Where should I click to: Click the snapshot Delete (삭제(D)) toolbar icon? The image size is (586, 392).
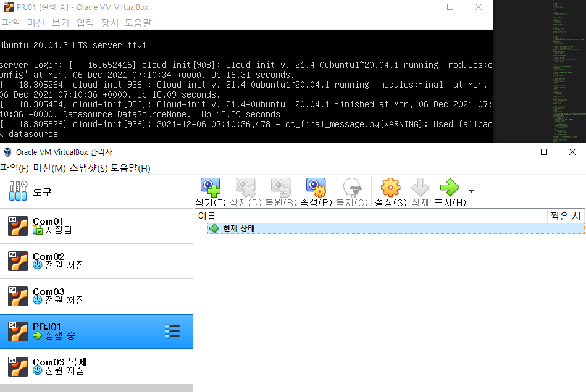pyautogui.click(x=246, y=188)
